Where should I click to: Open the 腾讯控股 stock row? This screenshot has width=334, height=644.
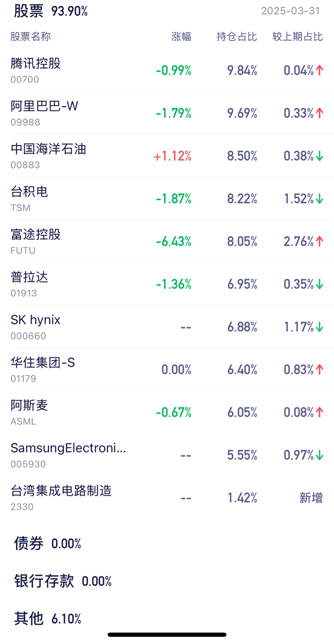coord(167,70)
